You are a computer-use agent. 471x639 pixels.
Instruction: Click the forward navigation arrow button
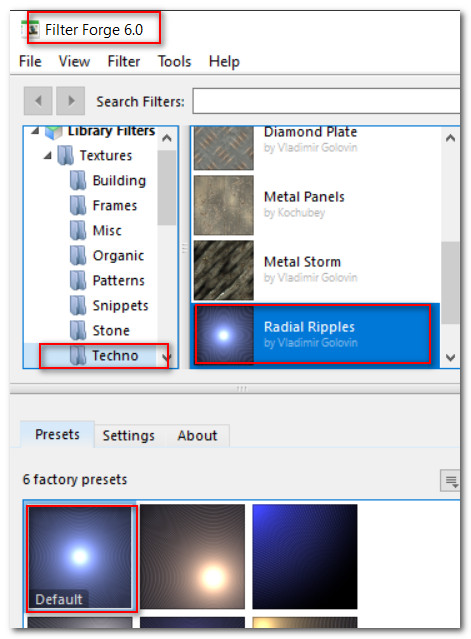tap(70, 101)
